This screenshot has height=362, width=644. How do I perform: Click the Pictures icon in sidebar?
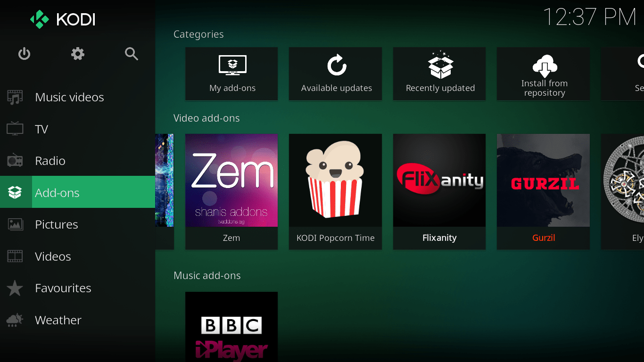point(15,224)
